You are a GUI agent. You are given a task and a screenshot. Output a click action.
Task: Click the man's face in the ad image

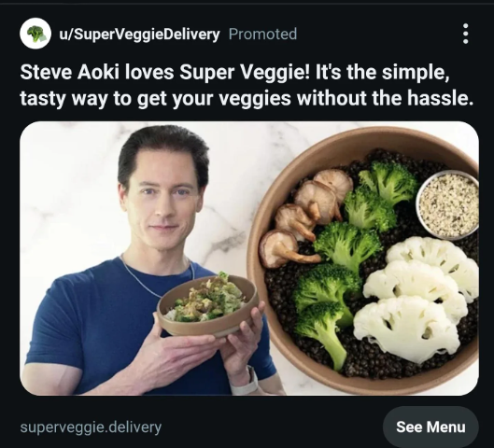(163, 202)
